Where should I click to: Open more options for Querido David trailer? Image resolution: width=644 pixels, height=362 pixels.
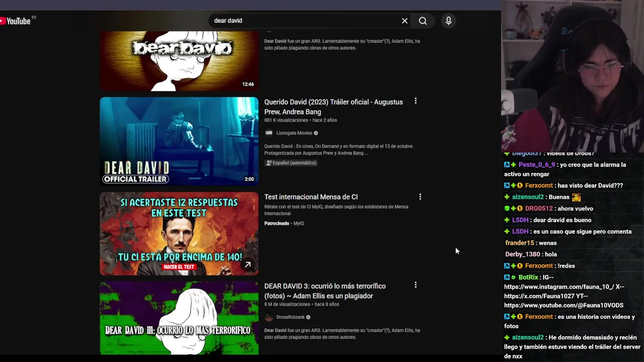pyautogui.click(x=416, y=101)
